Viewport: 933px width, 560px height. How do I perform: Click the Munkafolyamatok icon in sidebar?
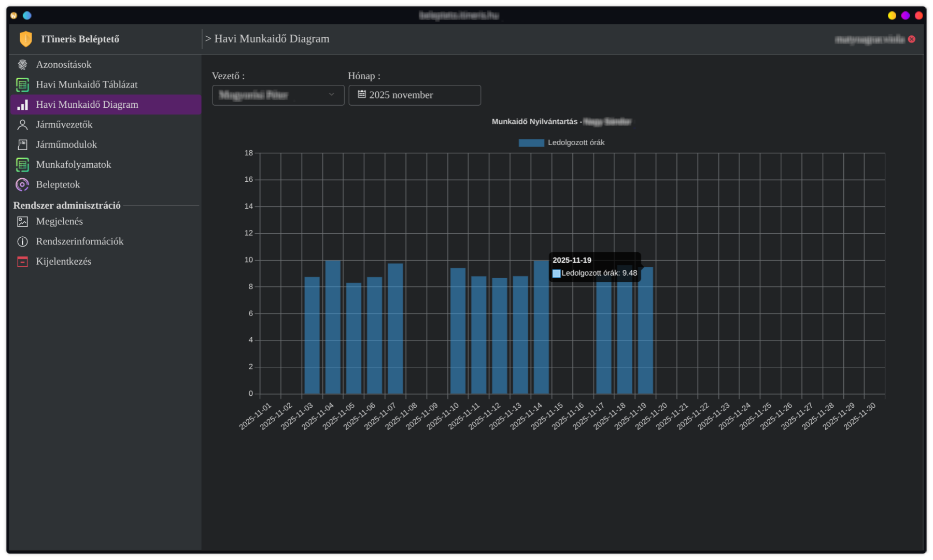point(22,165)
